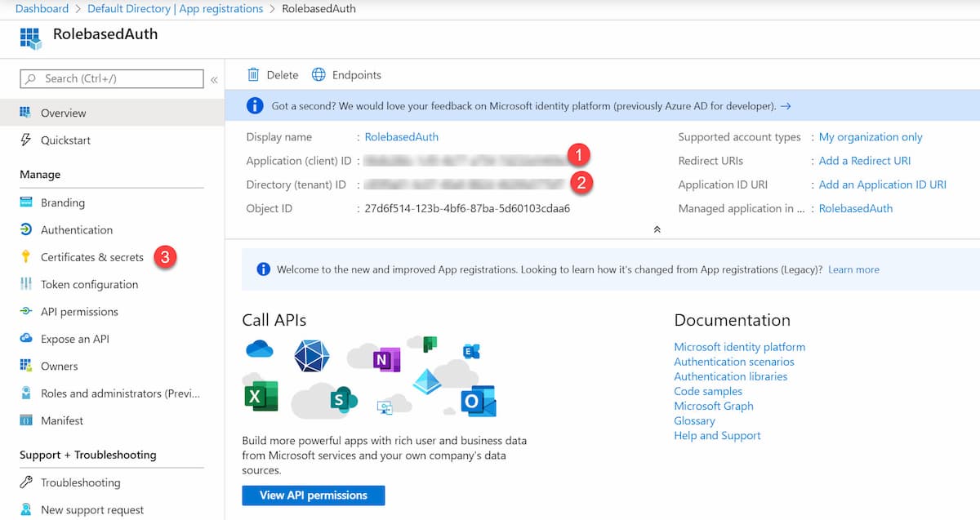Collapse the essentials section with up chevron
This screenshot has width=980, height=520.
tap(657, 229)
